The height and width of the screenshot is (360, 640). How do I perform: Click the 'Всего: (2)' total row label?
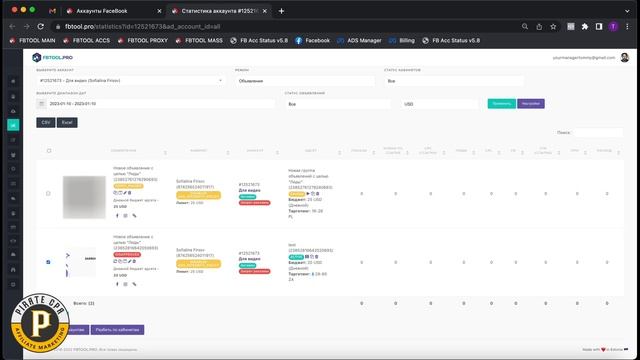(84, 303)
